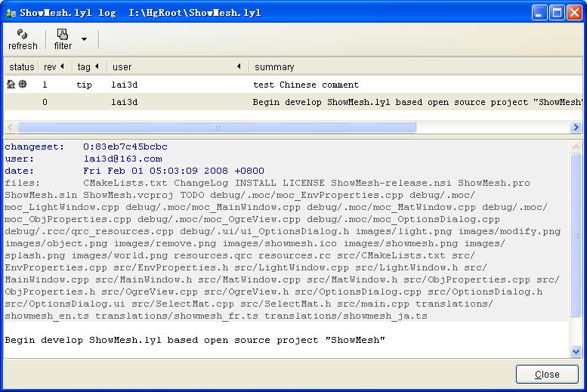
Task: Click the house status icon on revision 1
Action: pos(11,85)
